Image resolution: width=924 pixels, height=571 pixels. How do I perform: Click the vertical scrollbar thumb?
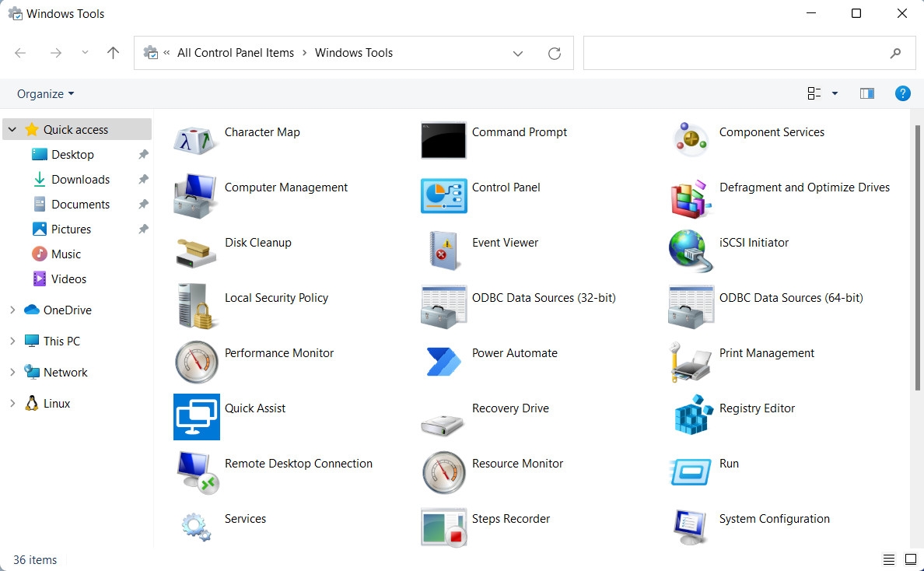pyautogui.click(x=918, y=257)
